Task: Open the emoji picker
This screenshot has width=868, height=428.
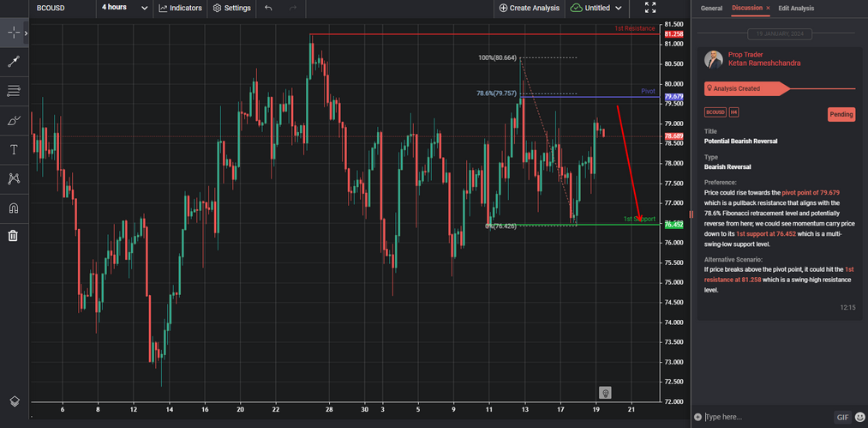Action: (x=859, y=417)
